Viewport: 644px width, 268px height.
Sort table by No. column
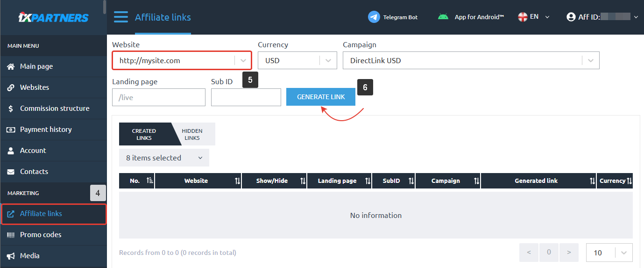[x=150, y=181]
